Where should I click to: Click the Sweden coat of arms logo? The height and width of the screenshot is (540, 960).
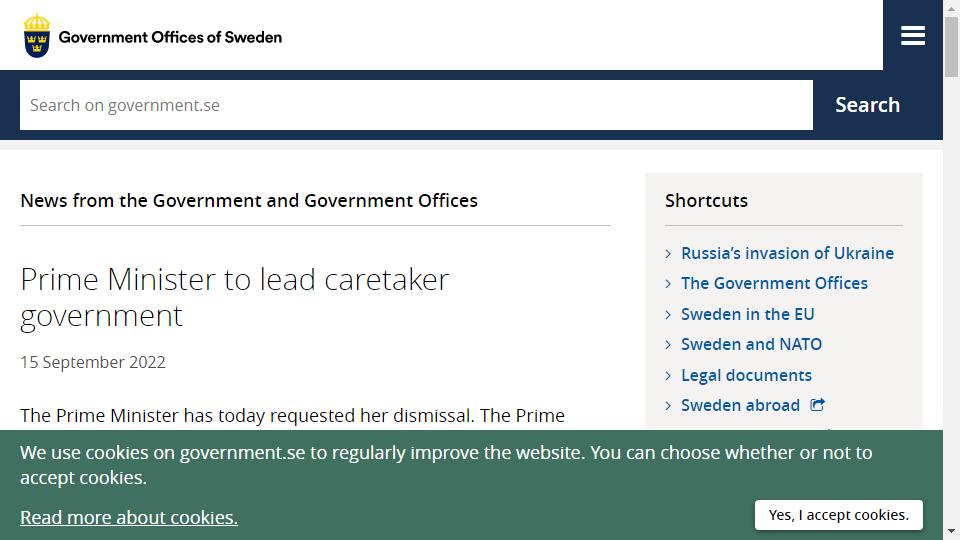(x=37, y=36)
